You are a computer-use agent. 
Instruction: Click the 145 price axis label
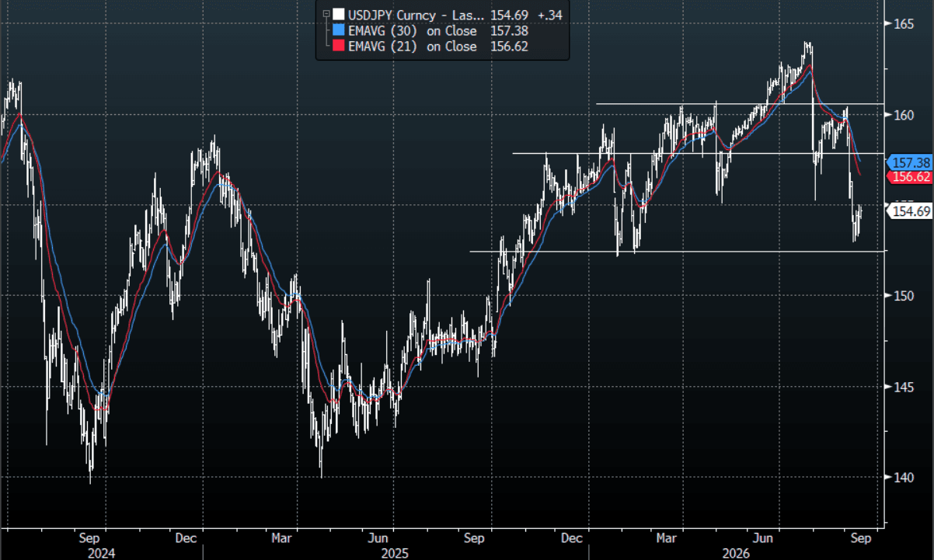pos(904,387)
